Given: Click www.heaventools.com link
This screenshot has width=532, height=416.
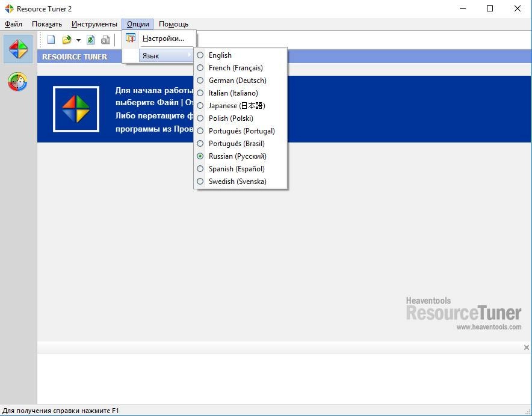Looking at the screenshot, I should (x=489, y=327).
